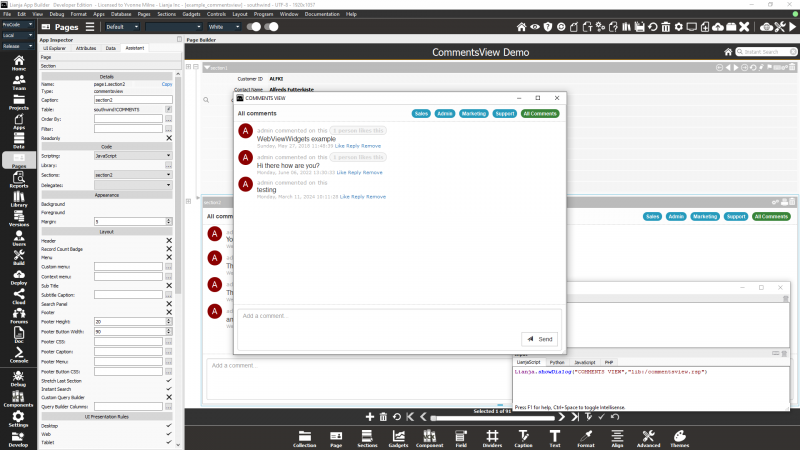Open the Components workspace
This screenshot has height=450, width=800.
(x=18, y=398)
